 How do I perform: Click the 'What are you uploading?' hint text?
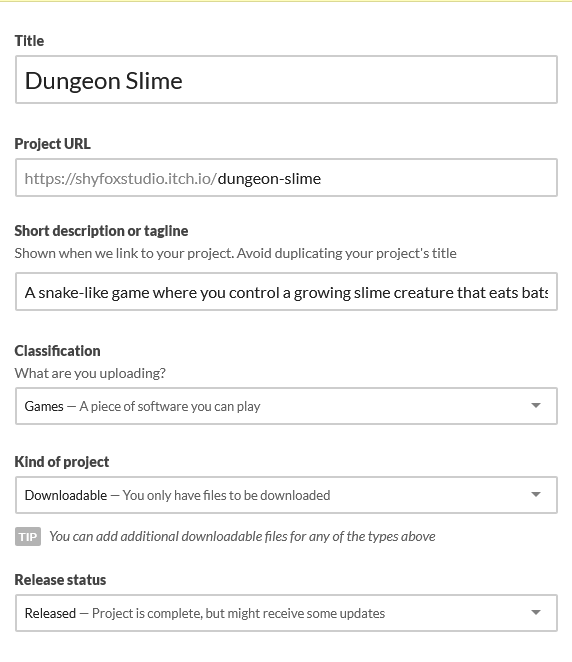tap(90, 373)
